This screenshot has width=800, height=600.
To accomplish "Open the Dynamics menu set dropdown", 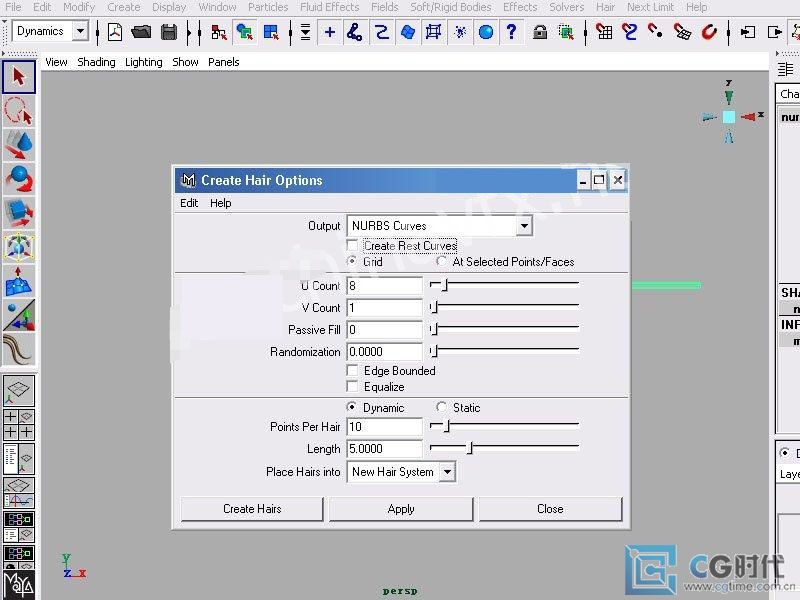I will click(x=50, y=32).
